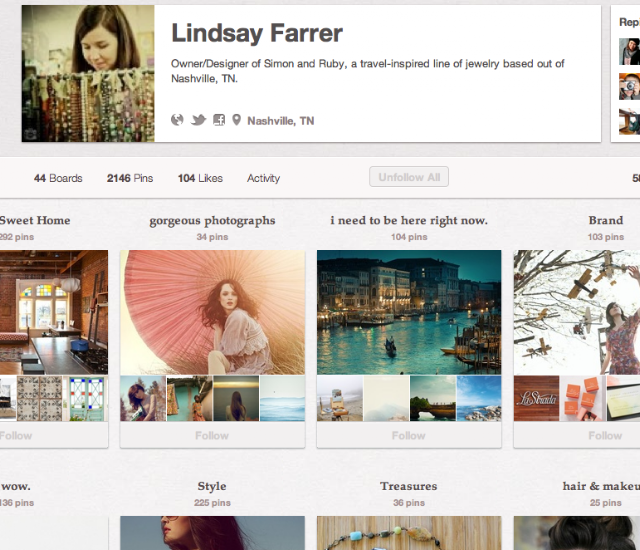Image resolution: width=640 pixels, height=550 pixels.
Task: Open the patterned tiles thumbnail
Action: coord(40,399)
